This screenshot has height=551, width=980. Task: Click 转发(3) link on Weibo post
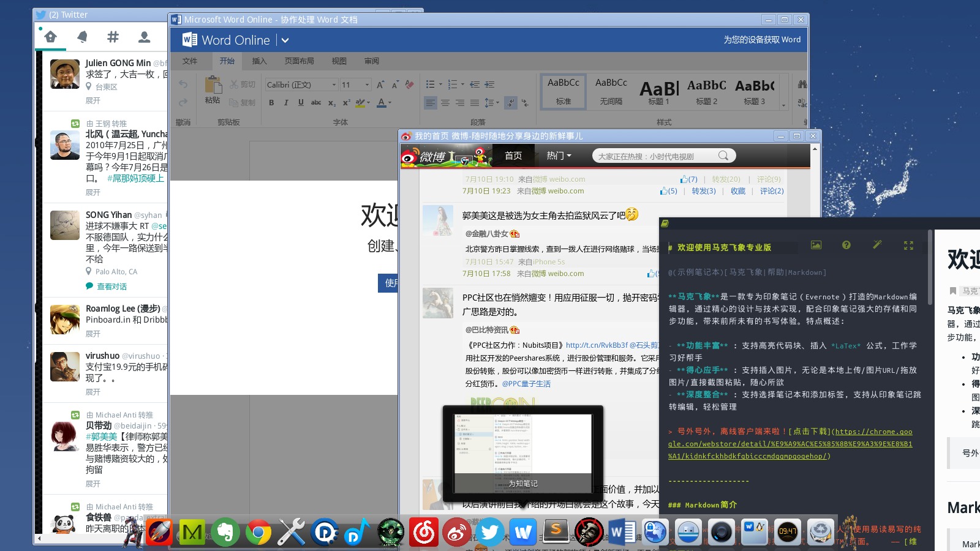tap(704, 191)
